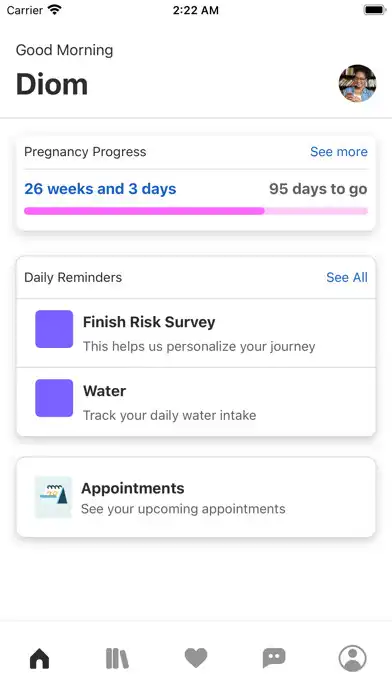Tap the purple icon beside Water
This screenshot has height=696, width=392.
coord(54,398)
